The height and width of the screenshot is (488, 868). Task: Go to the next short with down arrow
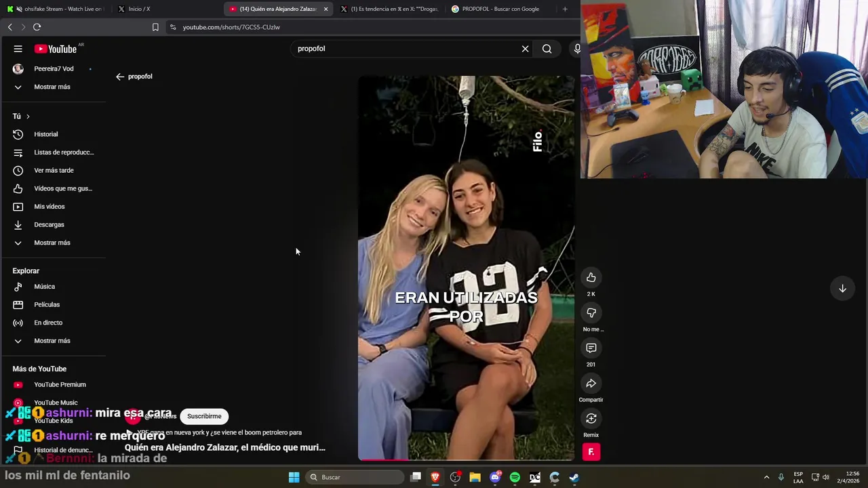click(842, 288)
